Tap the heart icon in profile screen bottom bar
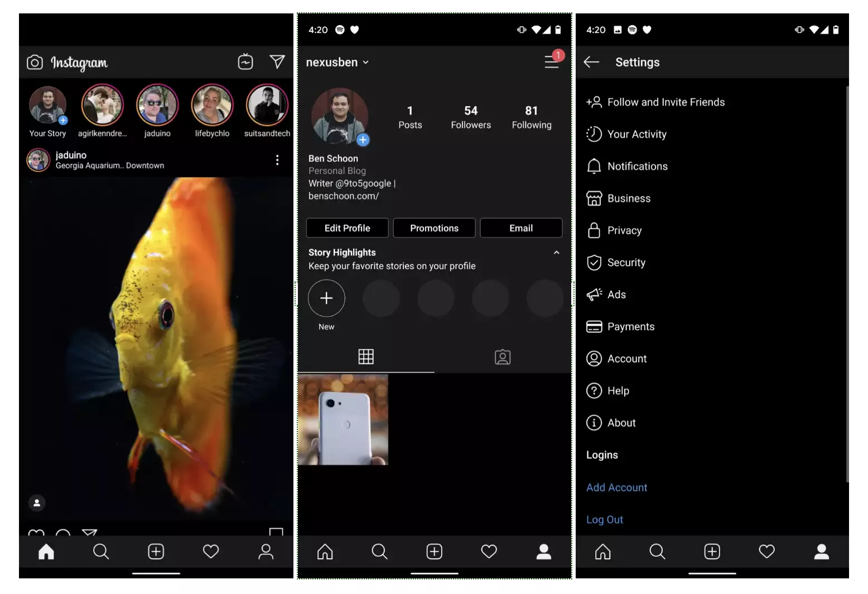This screenshot has width=868, height=594. (x=489, y=552)
